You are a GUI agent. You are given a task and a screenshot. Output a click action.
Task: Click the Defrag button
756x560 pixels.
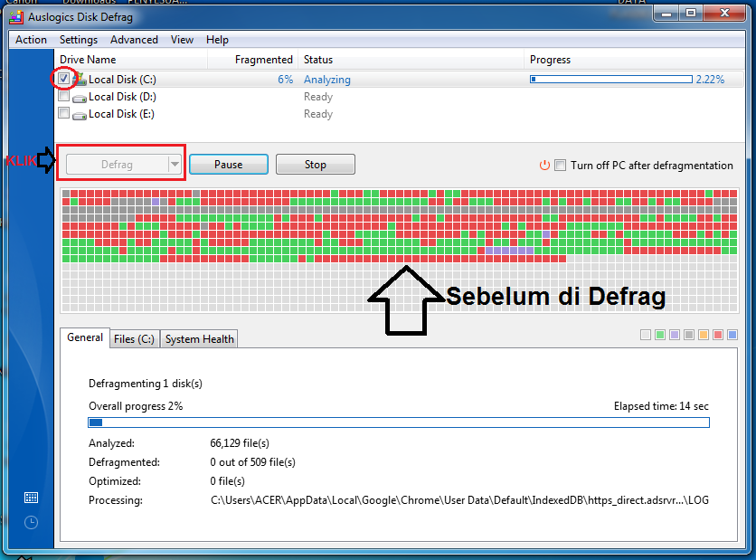(x=118, y=165)
